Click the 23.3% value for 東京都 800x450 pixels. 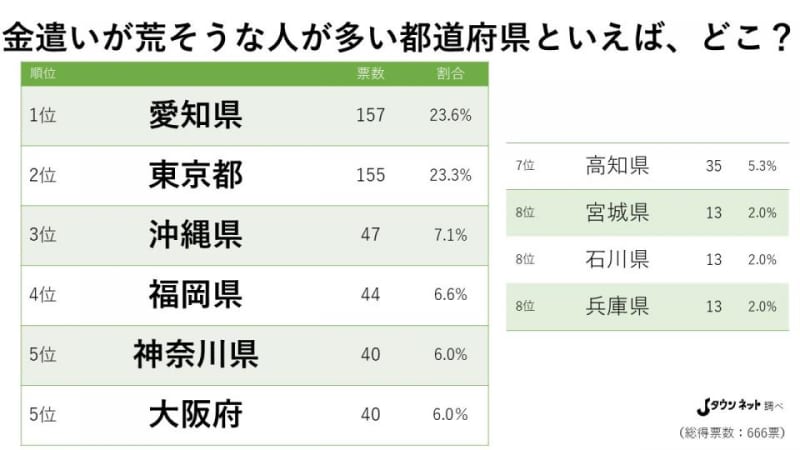pos(450,176)
